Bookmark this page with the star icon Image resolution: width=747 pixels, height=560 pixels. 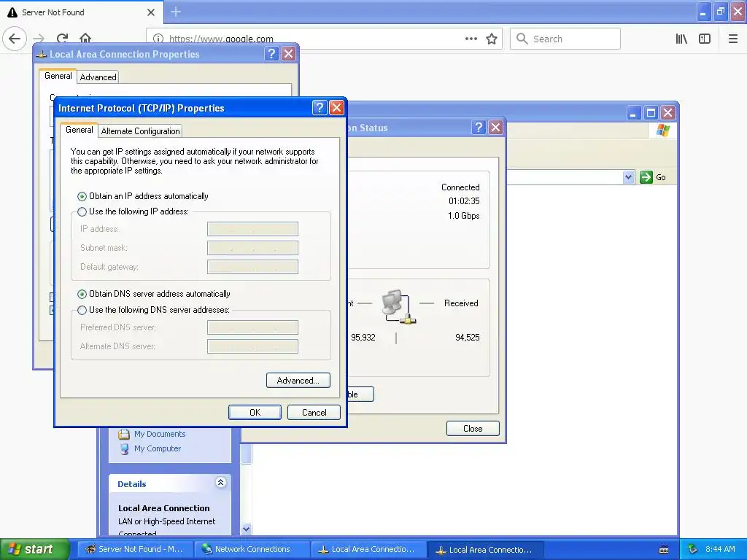pyautogui.click(x=492, y=39)
